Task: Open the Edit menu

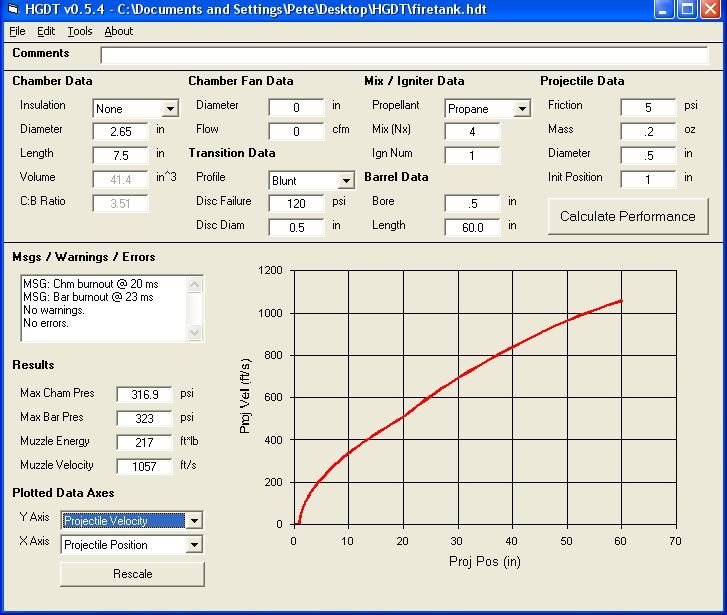Action: (46, 31)
